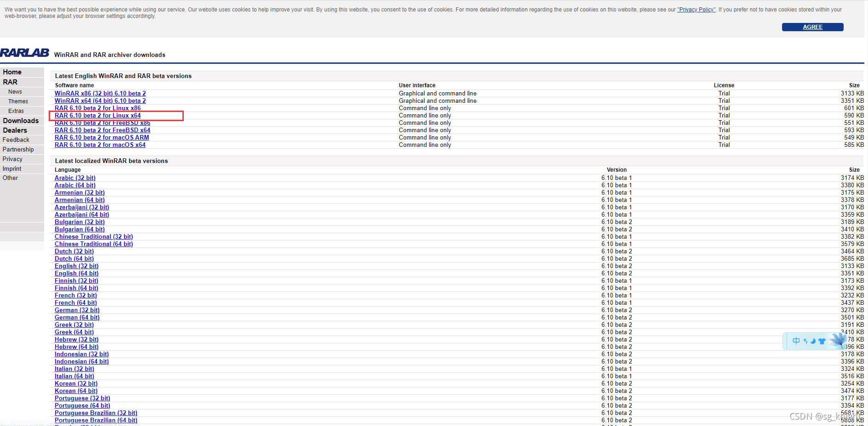The width and height of the screenshot is (868, 426).
Task: Open the French (64 bit) download link
Action: (76, 303)
